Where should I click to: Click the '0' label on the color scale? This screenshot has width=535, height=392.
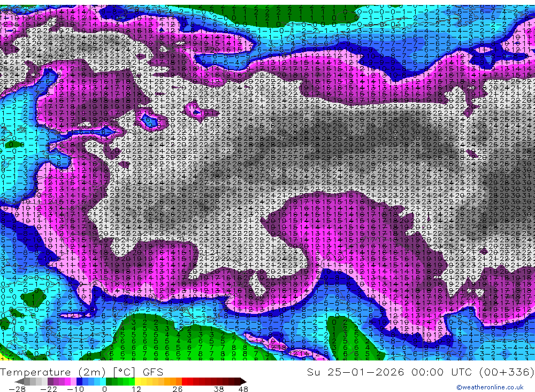click(x=105, y=389)
